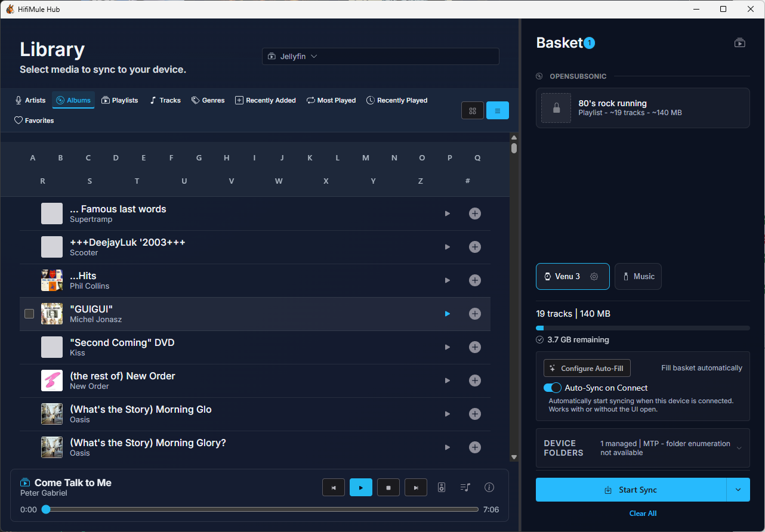Open the Genres tab
Image resolution: width=765 pixels, height=532 pixels.
pos(208,100)
